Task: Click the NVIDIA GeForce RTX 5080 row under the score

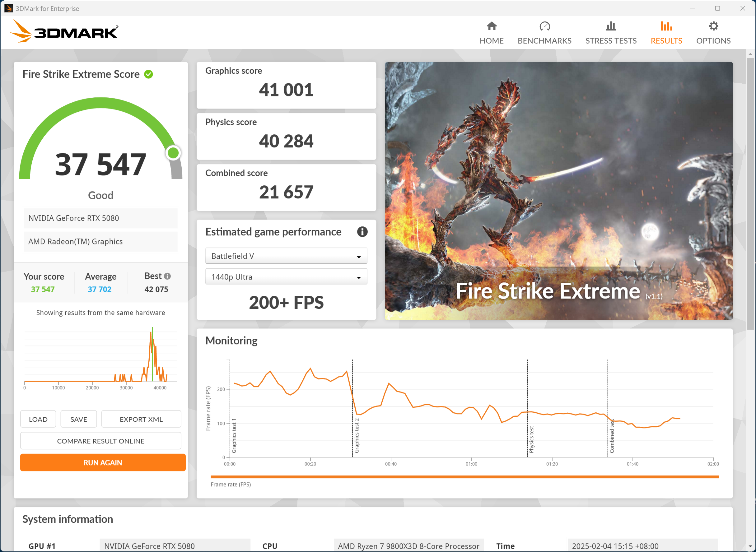Action: 100,218
